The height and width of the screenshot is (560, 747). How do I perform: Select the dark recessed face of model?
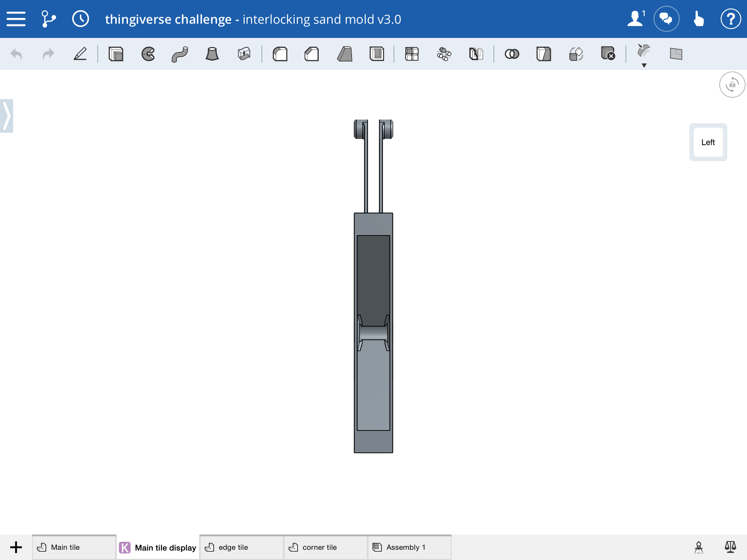tap(373, 277)
